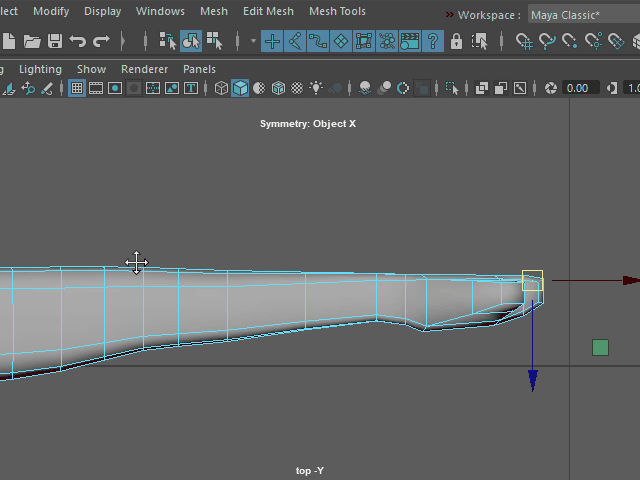Toggle the viewport grid display
The image size is (640, 480).
click(x=77, y=88)
